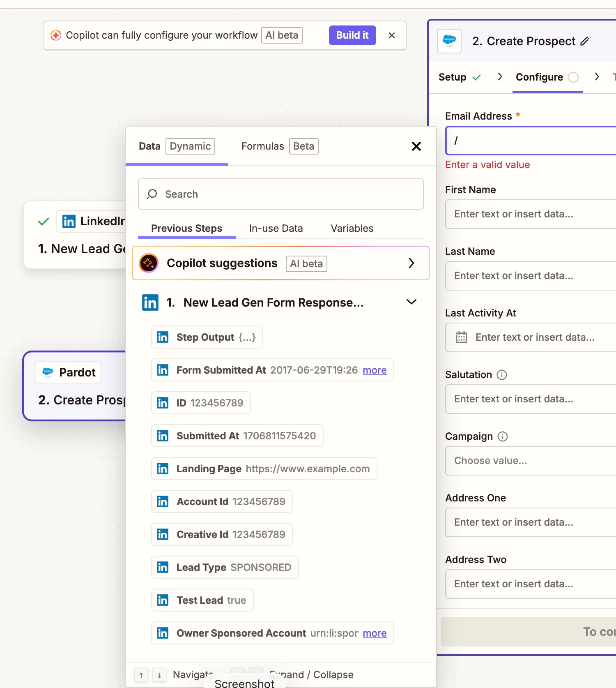Click the Address One input field

click(x=531, y=522)
